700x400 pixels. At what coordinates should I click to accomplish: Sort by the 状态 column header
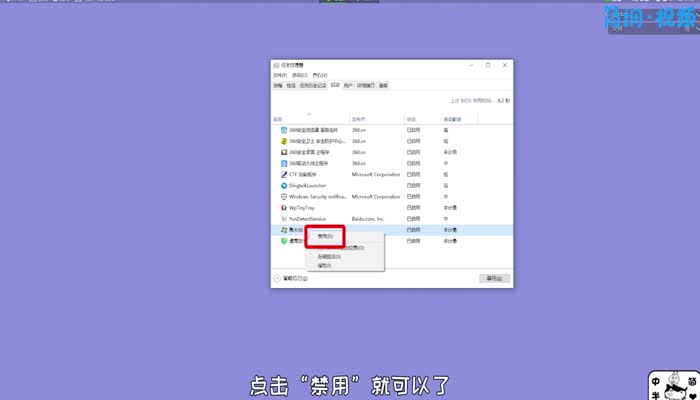click(x=411, y=119)
